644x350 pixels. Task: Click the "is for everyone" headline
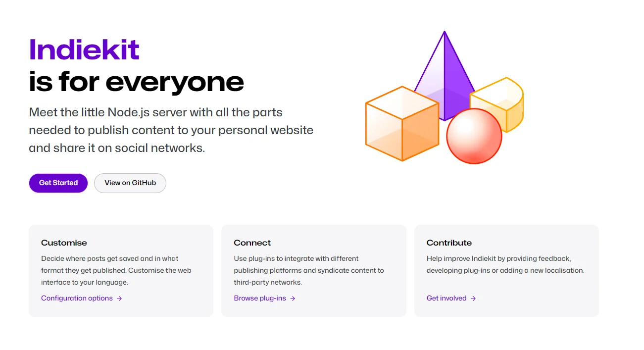(136, 81)
